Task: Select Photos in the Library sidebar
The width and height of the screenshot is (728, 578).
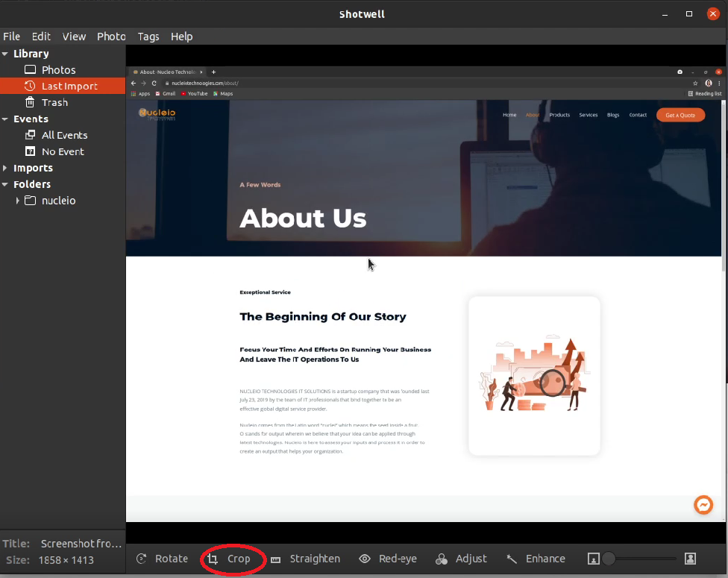Action: (x=63, y=69)
